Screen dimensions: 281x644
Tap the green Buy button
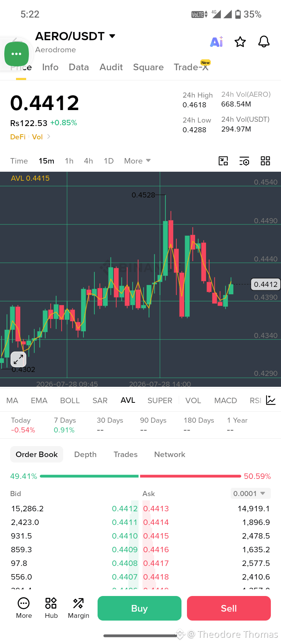[139, 608]
